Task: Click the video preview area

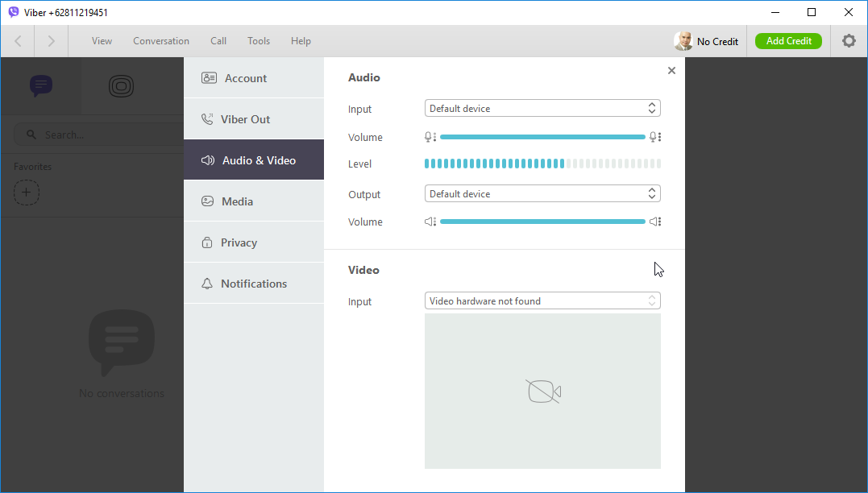Action: coord(542,391)
